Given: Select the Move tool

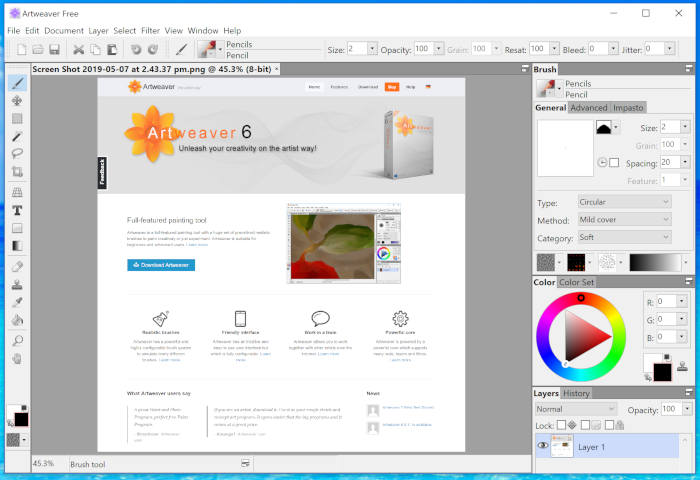Looking at the screenshot, I should (x=17, y=100).
